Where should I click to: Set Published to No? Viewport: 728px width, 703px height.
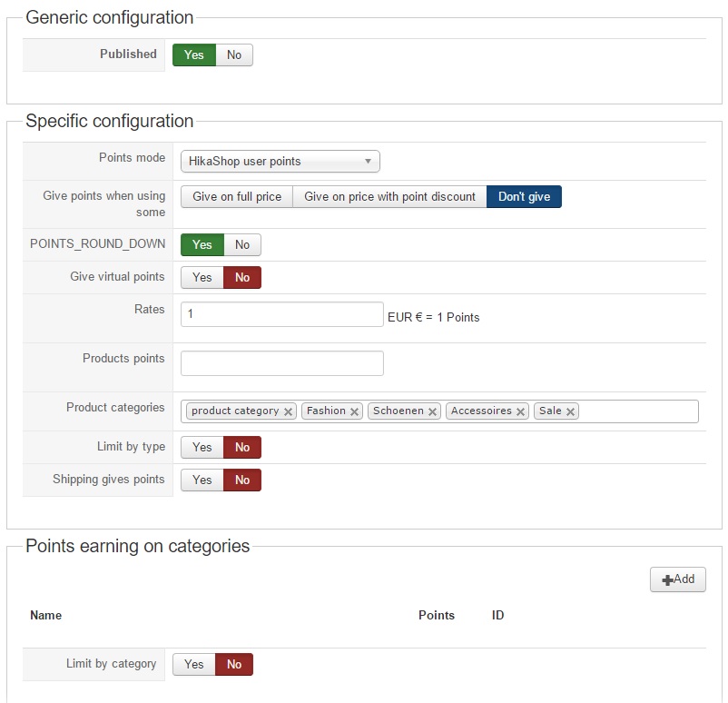point(234,54)
